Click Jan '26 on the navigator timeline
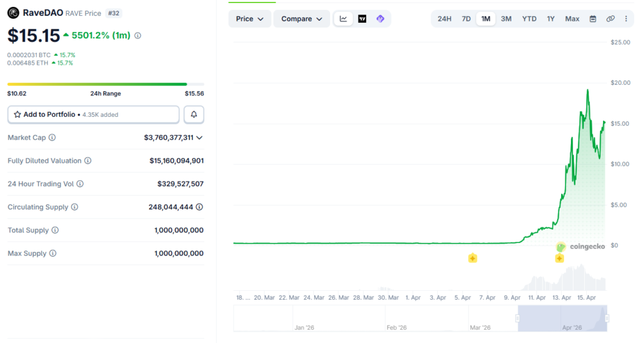The image size is (644, 343). click(304, 327)
